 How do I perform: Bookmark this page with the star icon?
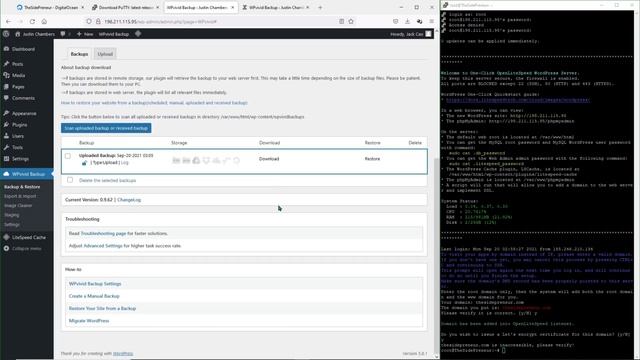(x=351, y=22)
